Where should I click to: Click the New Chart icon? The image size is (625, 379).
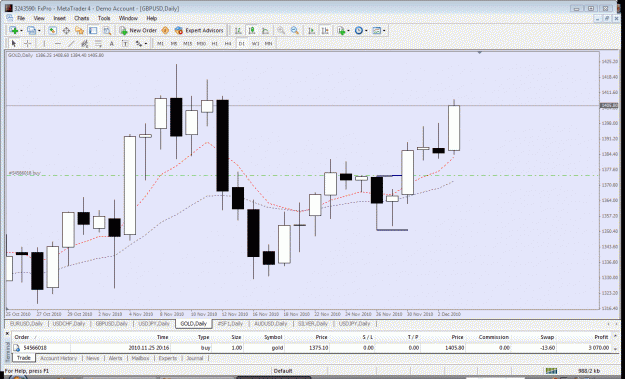point(14,30)
